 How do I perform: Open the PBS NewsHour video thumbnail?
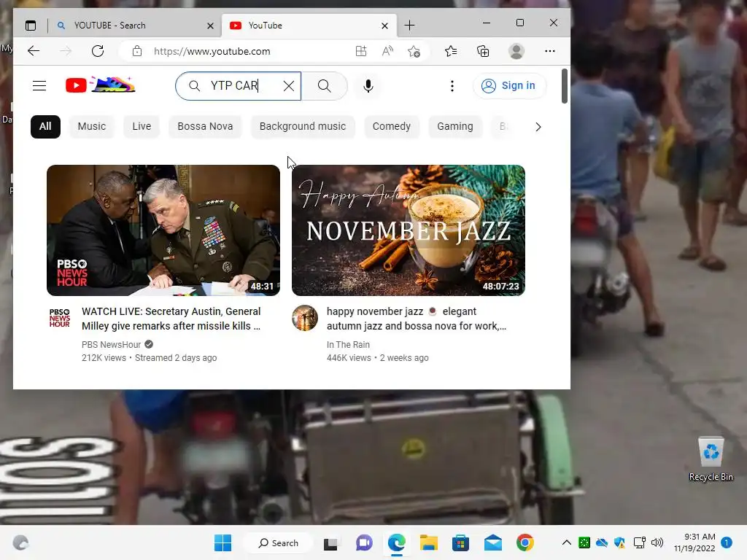[163, 230]
